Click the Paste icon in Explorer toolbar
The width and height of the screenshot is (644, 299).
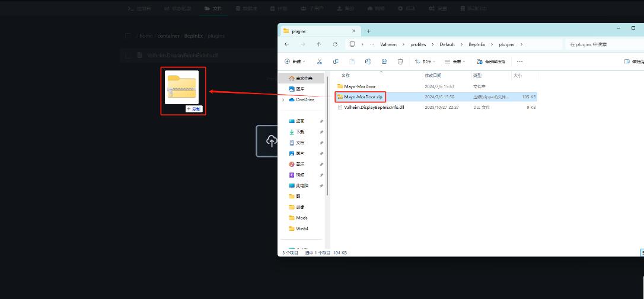click(352, 62)
